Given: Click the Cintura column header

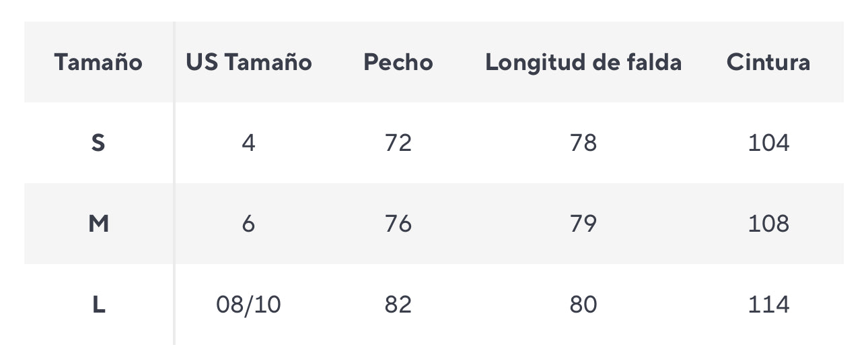Looking at the screenshot, I should point(768,63).
